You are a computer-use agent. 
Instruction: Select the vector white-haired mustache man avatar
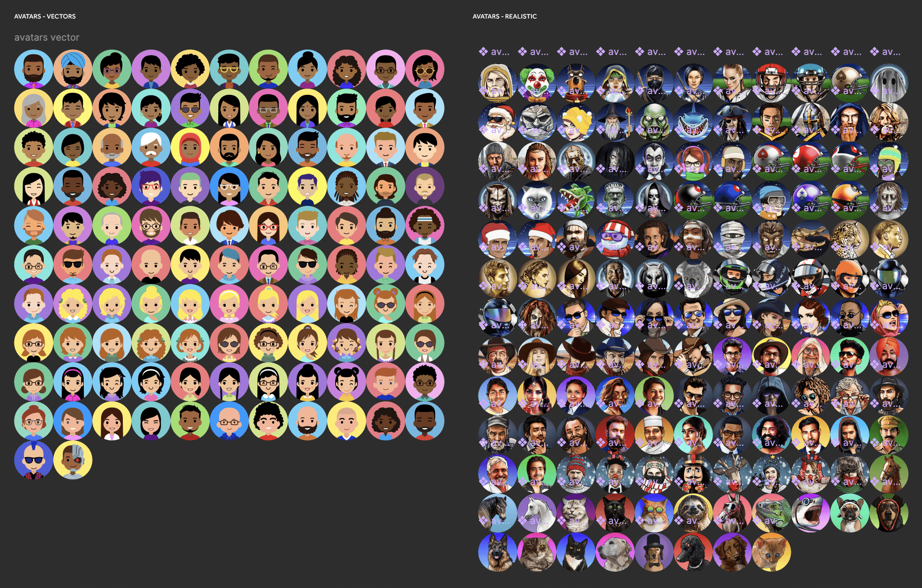coord(151,147)
